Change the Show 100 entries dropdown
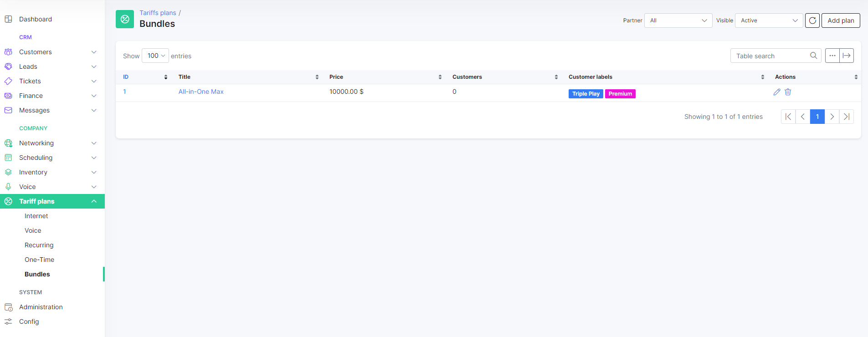This screenshot has height=337, width=868. click(x=155, y=56)
